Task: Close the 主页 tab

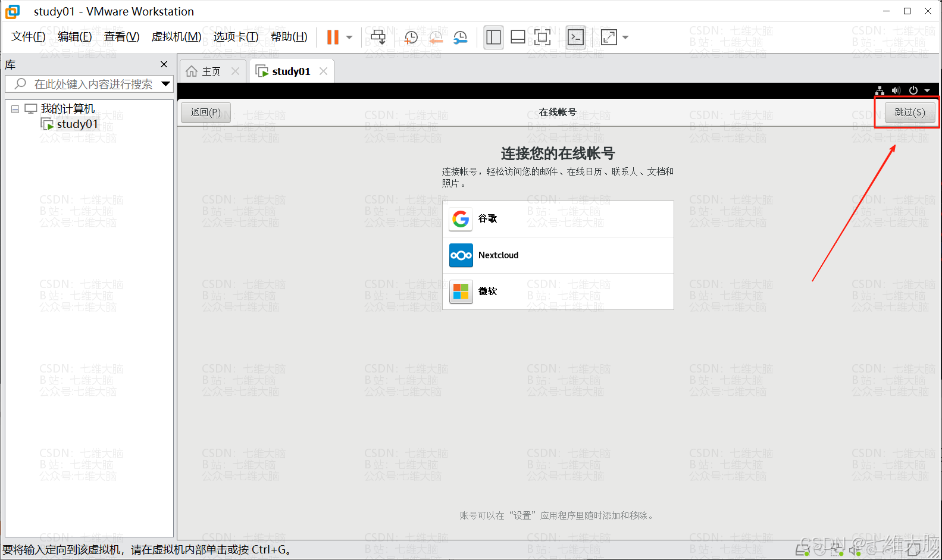Action: [x=235, y=71]
